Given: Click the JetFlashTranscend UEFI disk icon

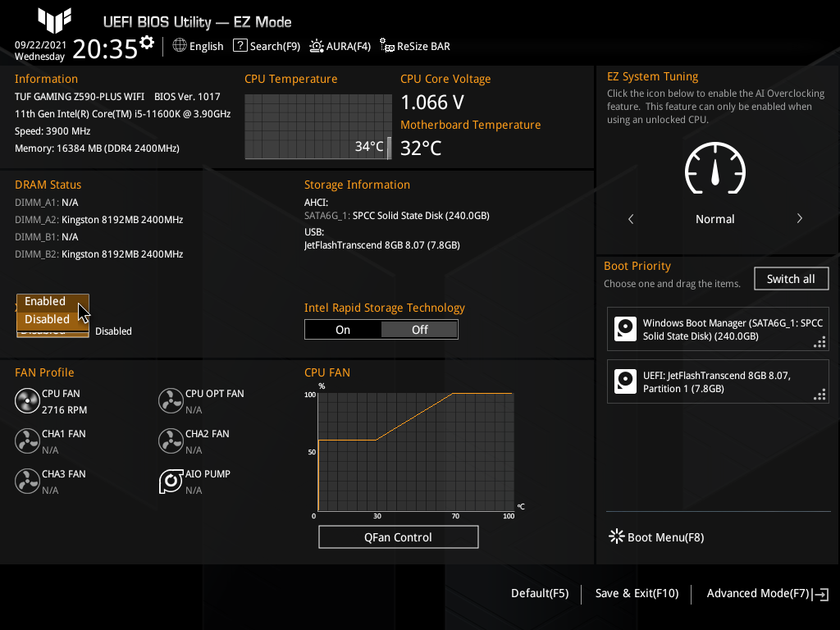Looking at the screenshot, I should tap(625, 381).
